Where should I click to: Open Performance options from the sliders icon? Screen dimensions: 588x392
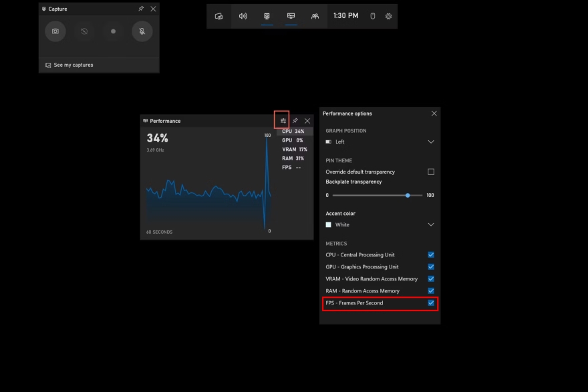pos(283,120)
